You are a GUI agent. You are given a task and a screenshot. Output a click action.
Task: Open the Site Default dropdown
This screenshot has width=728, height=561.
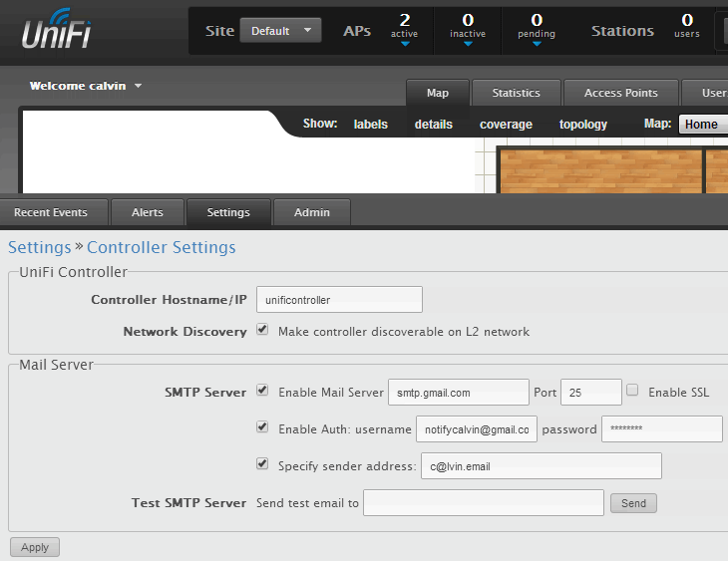pyautogui.click(x=280, y=31)
